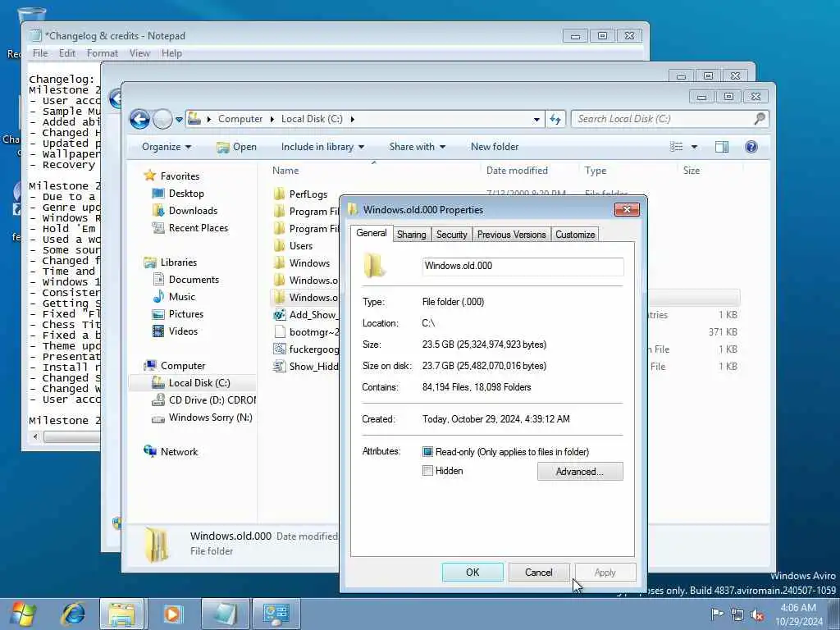840x630 pixels.
Task: Open the view options dropdown arrow
Action: click(694, 147)
